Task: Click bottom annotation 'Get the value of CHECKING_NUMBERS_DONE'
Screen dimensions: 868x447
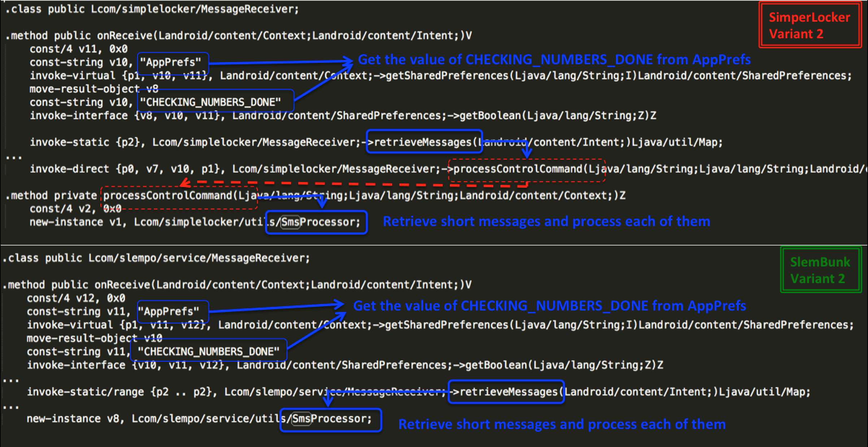Action: [x=550, y=306]
